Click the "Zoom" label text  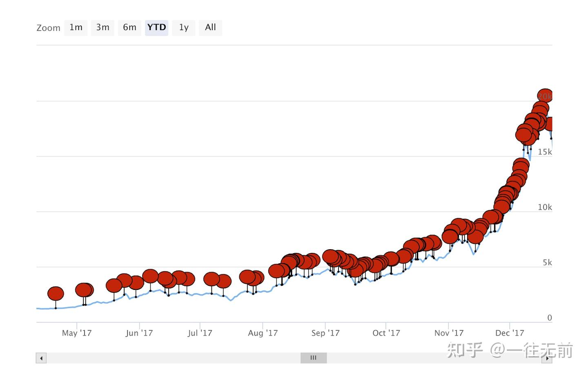[x=48, y=28]
